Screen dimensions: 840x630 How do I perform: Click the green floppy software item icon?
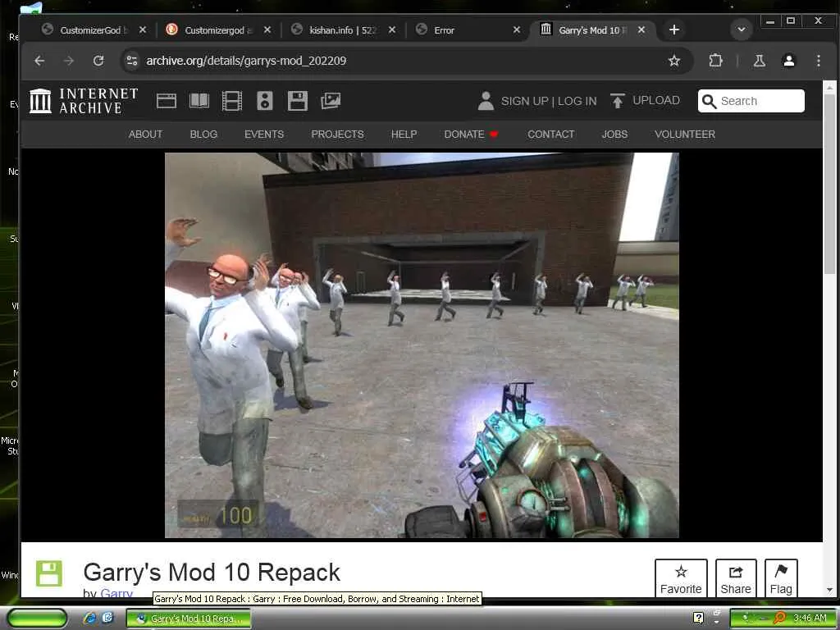[49, 573]
